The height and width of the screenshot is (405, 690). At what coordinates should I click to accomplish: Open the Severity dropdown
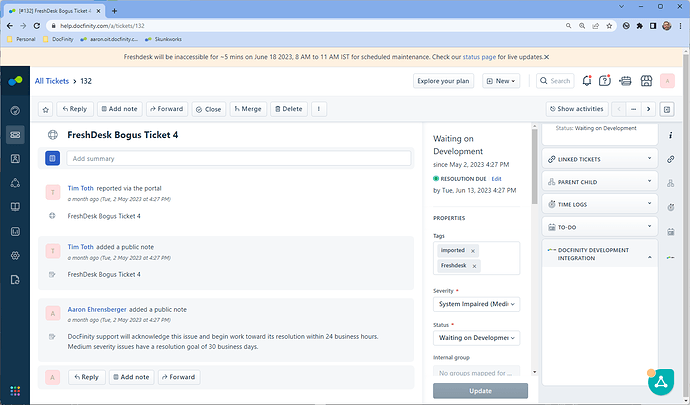point(477,304)
